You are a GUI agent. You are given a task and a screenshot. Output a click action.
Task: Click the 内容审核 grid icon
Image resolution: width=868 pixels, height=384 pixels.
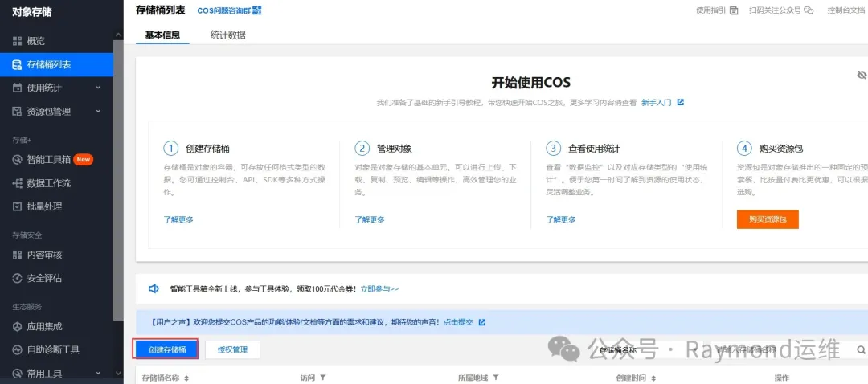pos(17,255)
